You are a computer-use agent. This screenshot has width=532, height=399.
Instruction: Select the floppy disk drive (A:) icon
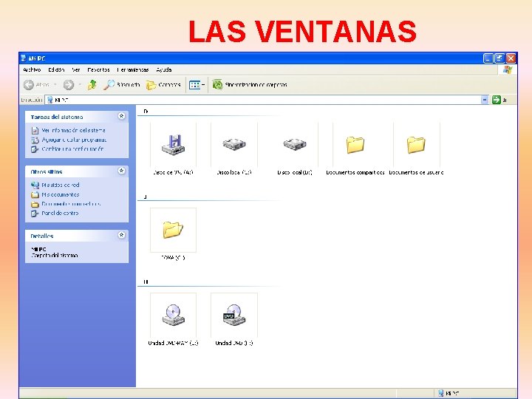pos(173,145)
